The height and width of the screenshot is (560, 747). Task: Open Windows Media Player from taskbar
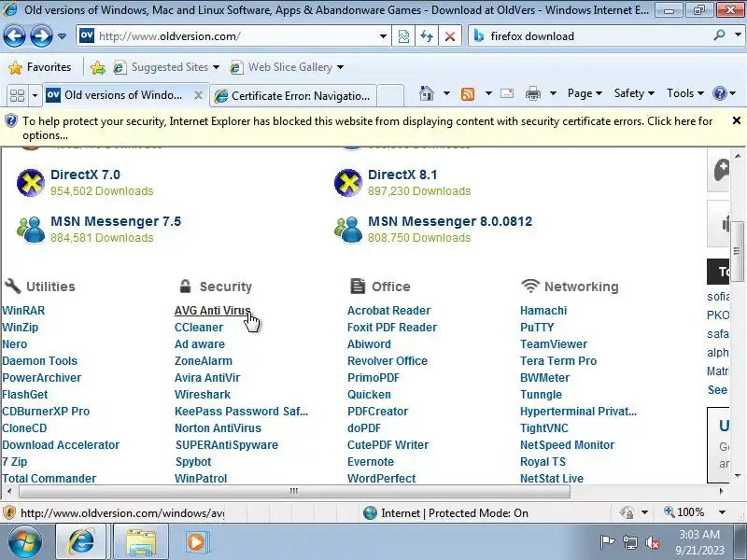click(x=196, y=542)
